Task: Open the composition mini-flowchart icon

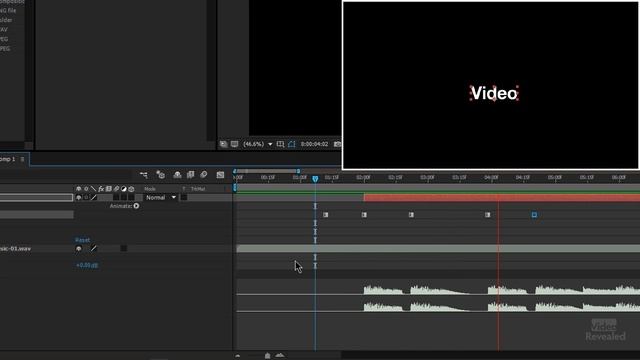Action: 144,175
